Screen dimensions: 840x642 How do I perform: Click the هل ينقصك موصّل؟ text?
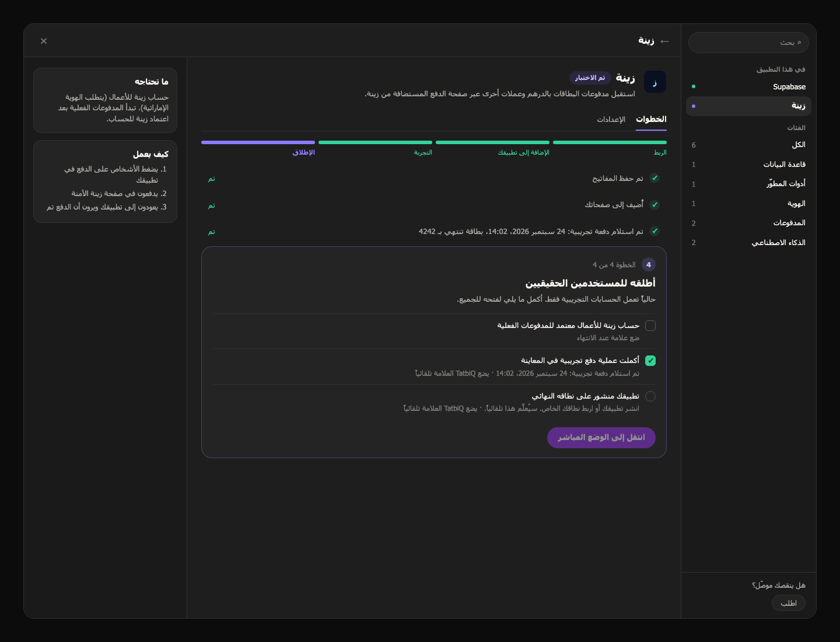click(x=779, y=585)
